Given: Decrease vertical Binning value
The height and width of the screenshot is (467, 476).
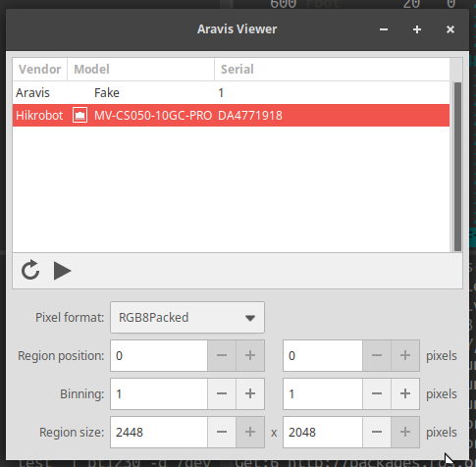Looking at the screenshot, I should click(377, 394).
